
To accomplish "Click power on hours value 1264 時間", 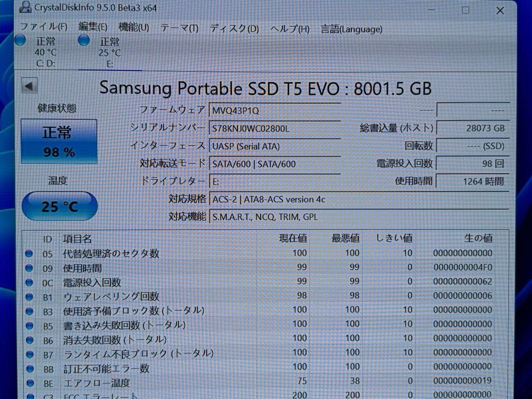I will (473, 181).
